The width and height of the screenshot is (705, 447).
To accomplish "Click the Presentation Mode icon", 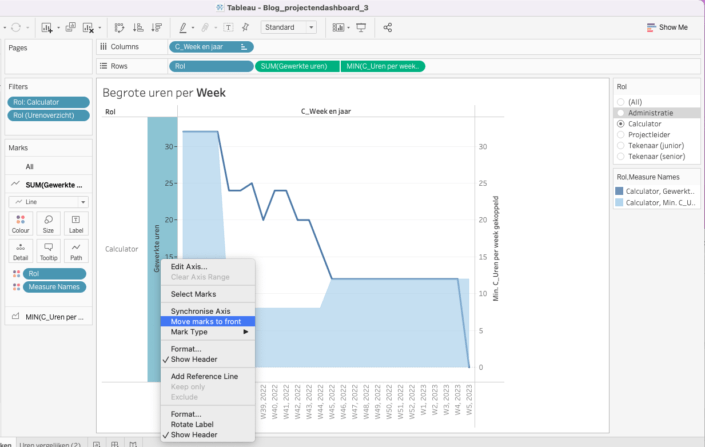I will (361, 27).
